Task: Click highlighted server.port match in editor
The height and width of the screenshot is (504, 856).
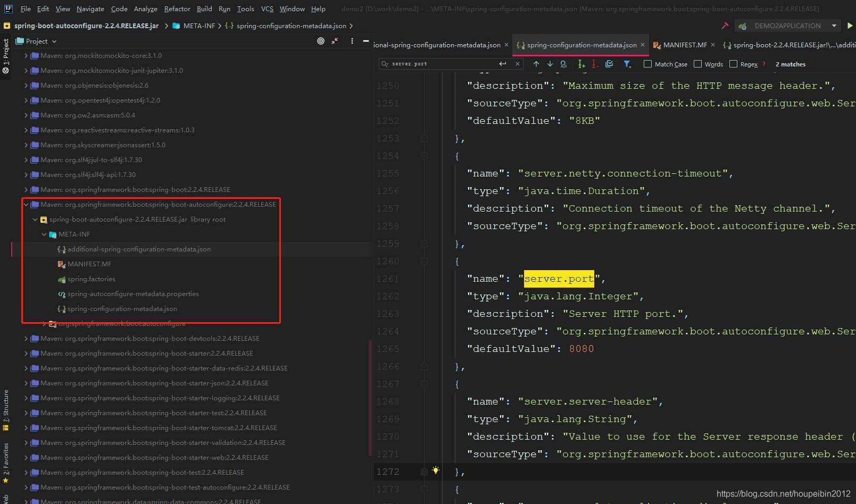Action: click(559, 279)
